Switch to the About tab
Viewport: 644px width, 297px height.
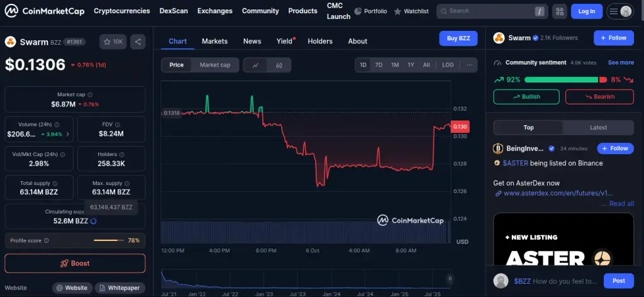[358, 41]
